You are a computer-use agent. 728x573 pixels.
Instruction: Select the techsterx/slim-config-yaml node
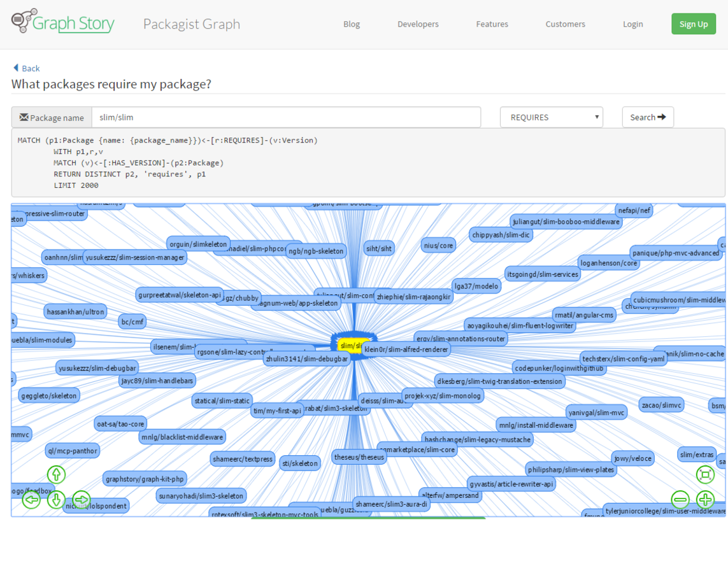[x=623, y=358]
